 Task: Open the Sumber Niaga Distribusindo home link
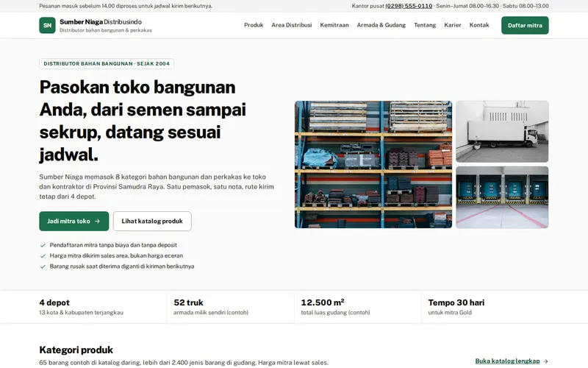(x=96, y=25)
